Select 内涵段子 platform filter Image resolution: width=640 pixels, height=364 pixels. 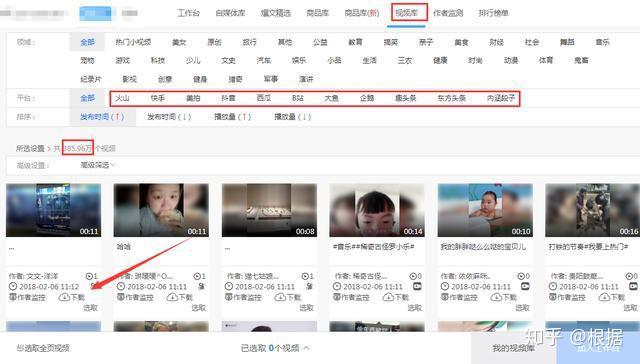pyautogui.click(x=501, y=98)
